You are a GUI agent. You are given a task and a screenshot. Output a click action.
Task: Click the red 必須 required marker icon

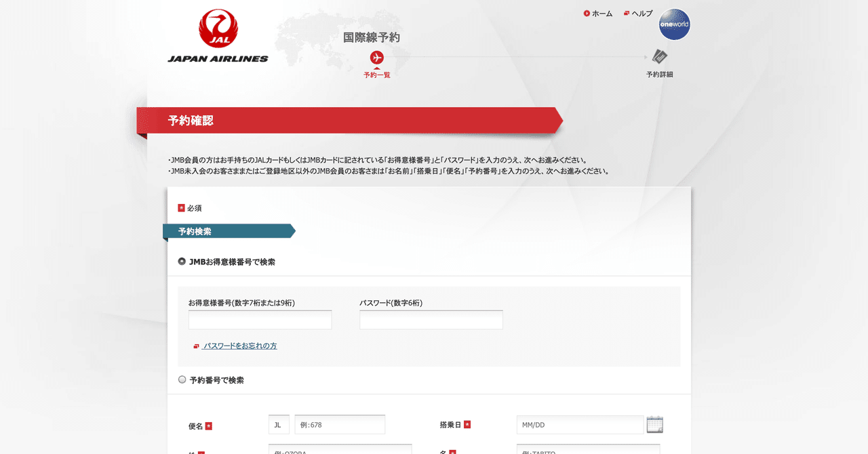pyautogui.click(x=180, y=208)
